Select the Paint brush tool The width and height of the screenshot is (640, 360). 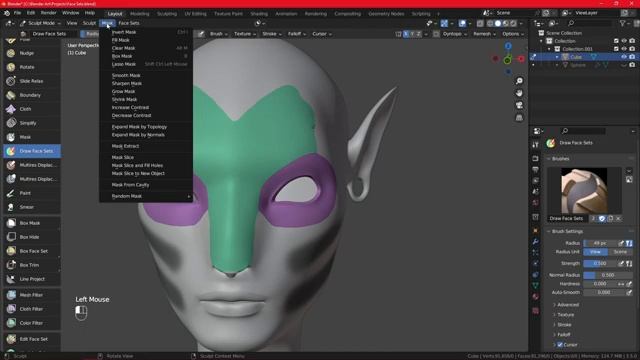click(32, 193)
